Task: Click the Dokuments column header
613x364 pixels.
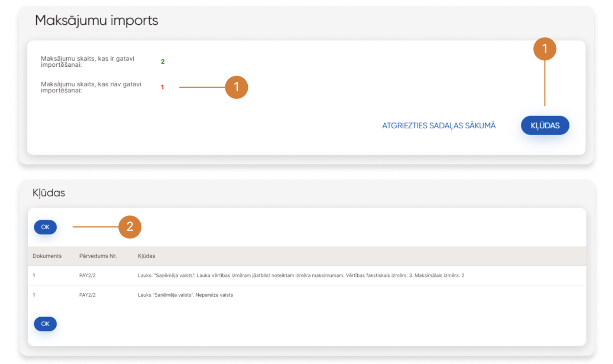Action: 47,256
